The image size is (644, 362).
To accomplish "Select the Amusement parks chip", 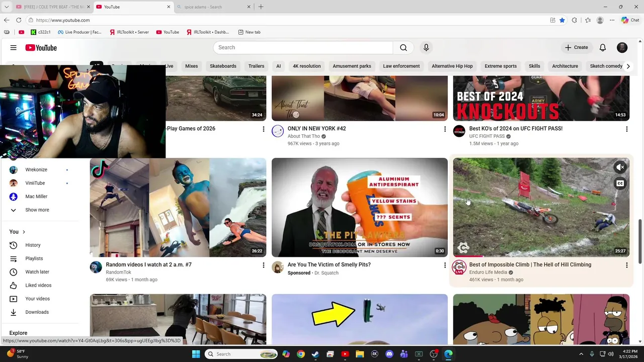I will click(352, 66).
